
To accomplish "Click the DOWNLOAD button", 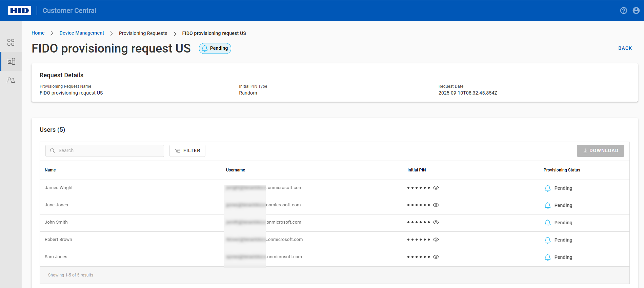I will point(600,151).
